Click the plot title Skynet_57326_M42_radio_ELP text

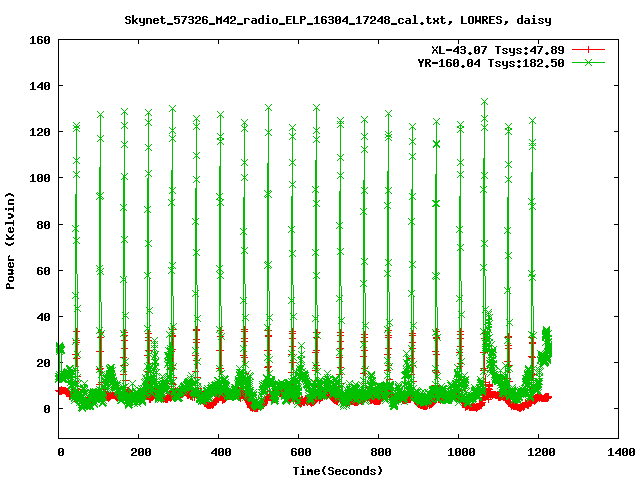(x=338, y=20)
